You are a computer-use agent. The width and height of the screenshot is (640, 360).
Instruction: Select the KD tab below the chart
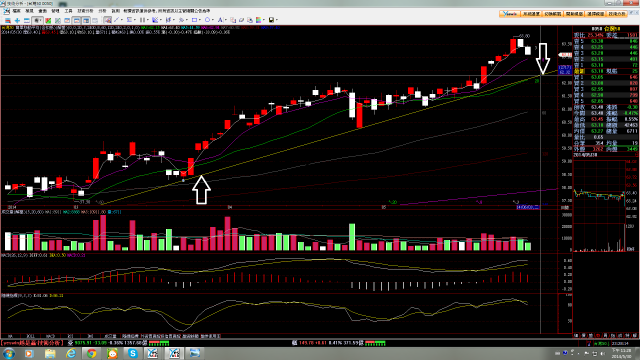point(70,336)
